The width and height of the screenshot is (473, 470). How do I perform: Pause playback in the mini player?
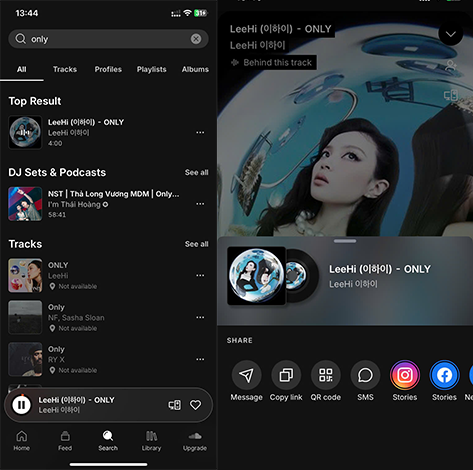point(21,405)
